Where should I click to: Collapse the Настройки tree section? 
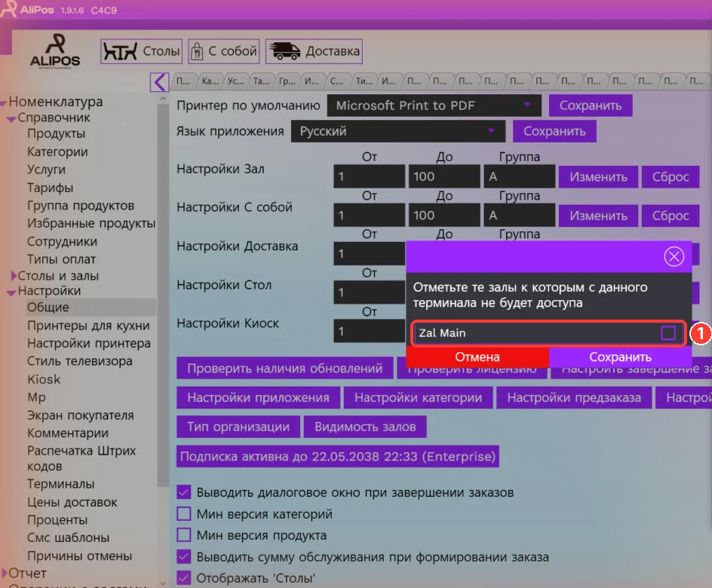point(12,292)
